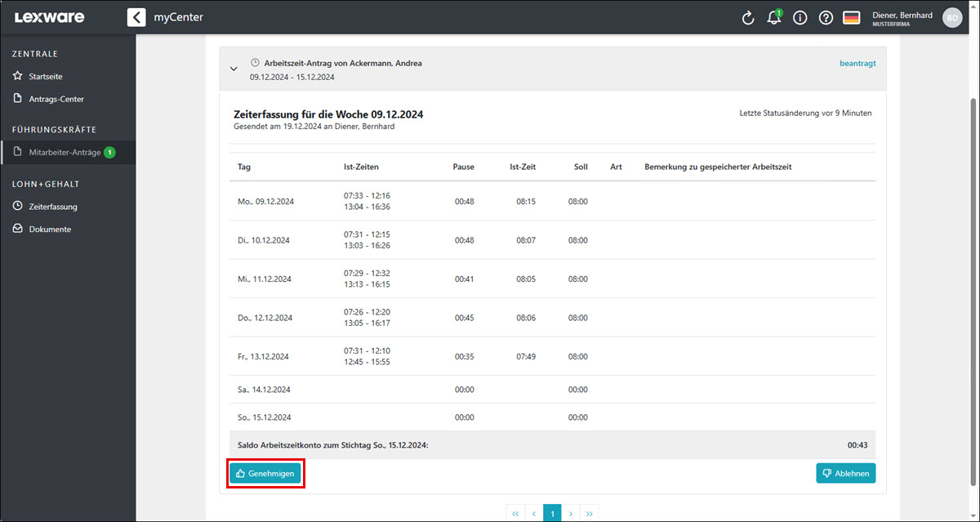Image resolution: width=980 pixels, height=522 pixels.
Task: Click the German flag language icon
Action: 852,18
